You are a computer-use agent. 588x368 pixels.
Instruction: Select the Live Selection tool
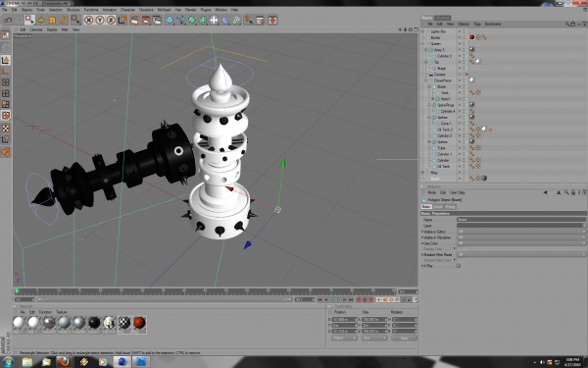click(x=29, y=20)
